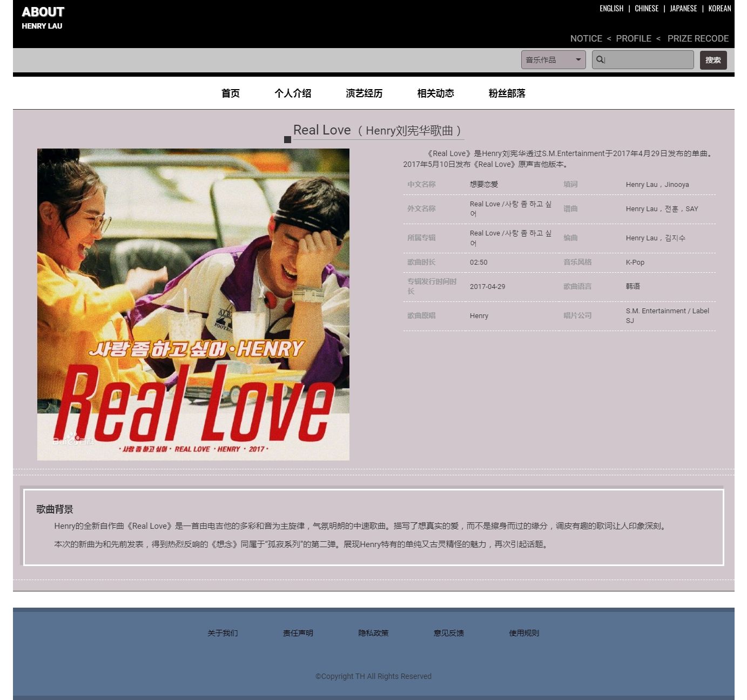Screen dimensions: 747x700
Task: Click the 中文名称 table label
Action: click(421, 184)
